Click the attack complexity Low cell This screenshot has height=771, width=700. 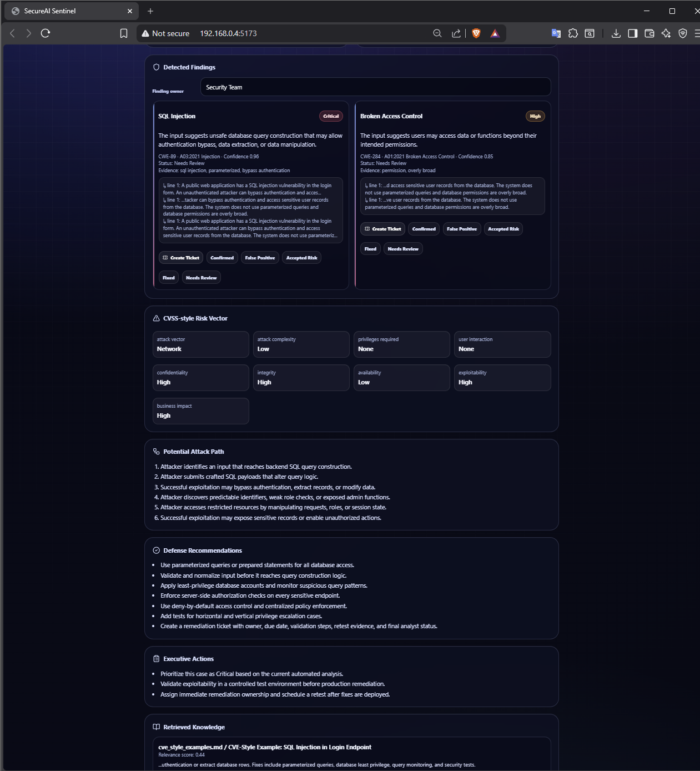point(301,344)
